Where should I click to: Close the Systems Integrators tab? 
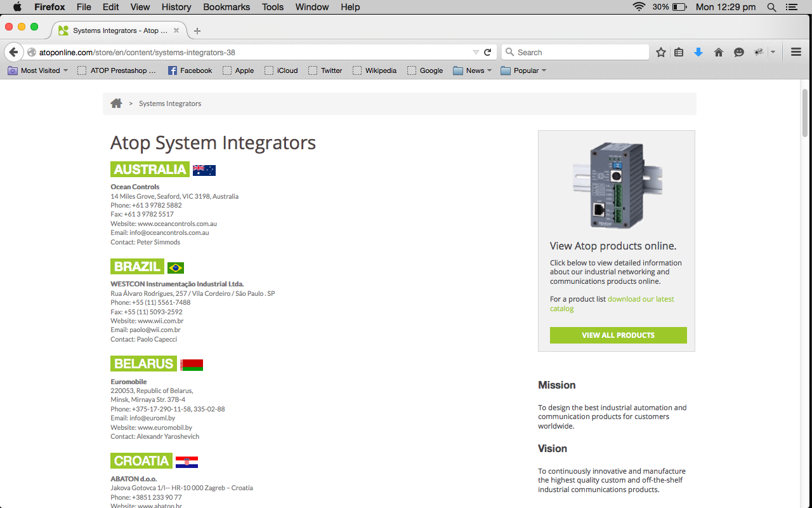click(x=176, y=30)
